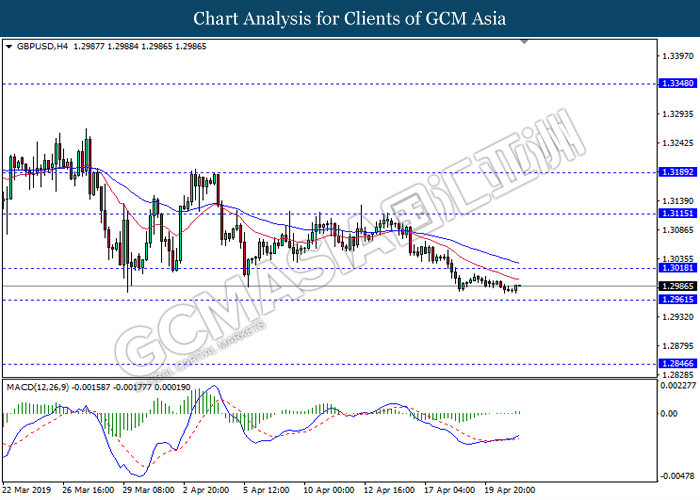Click the dropdown triangle beside GBPUSD,H4
The width and height of the screenshot is (700, 500).
[x=9, y=46]
